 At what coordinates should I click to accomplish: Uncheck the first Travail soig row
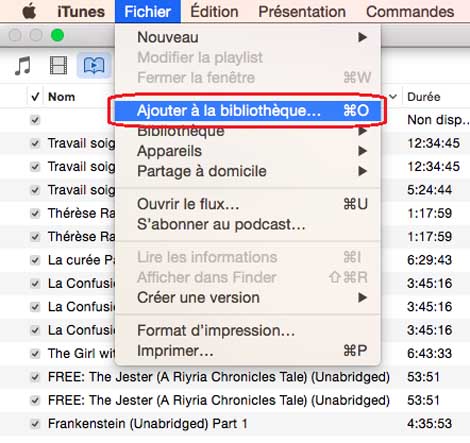tap(35, 143)
